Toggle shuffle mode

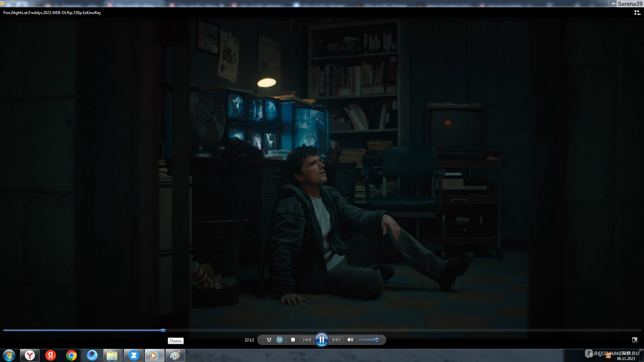(x=269, y=340)
